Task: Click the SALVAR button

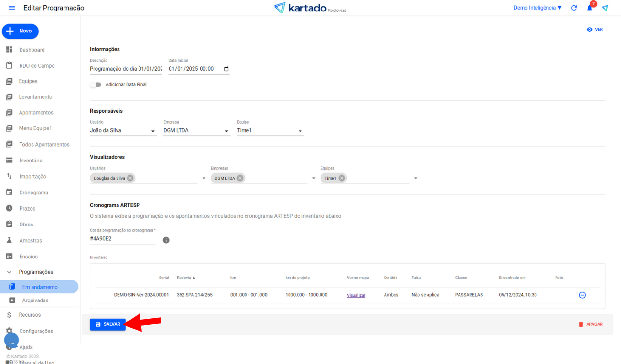Action: click(107, 324)
